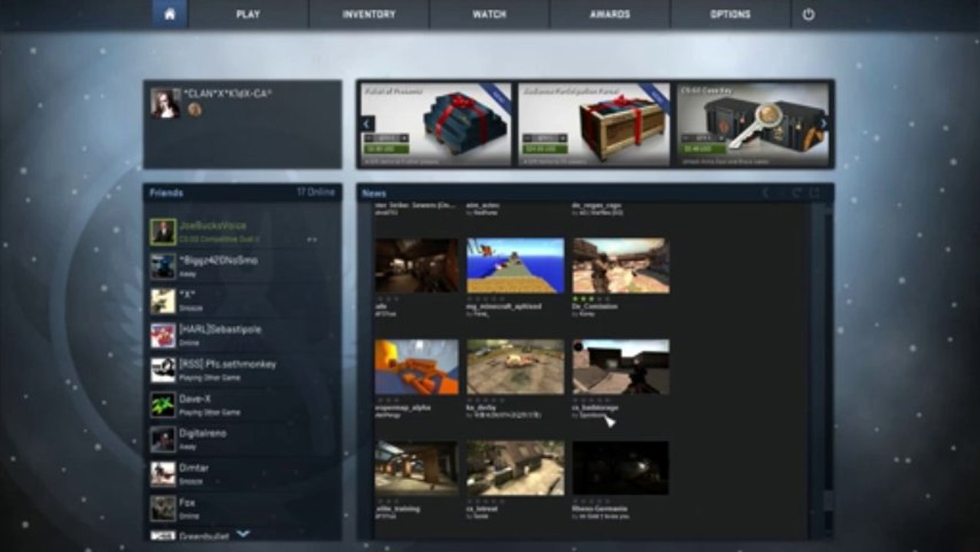This screenshot has height=552, width=980.
Task: Select the Pallet of Presents store item
Action: coord(436,124)
